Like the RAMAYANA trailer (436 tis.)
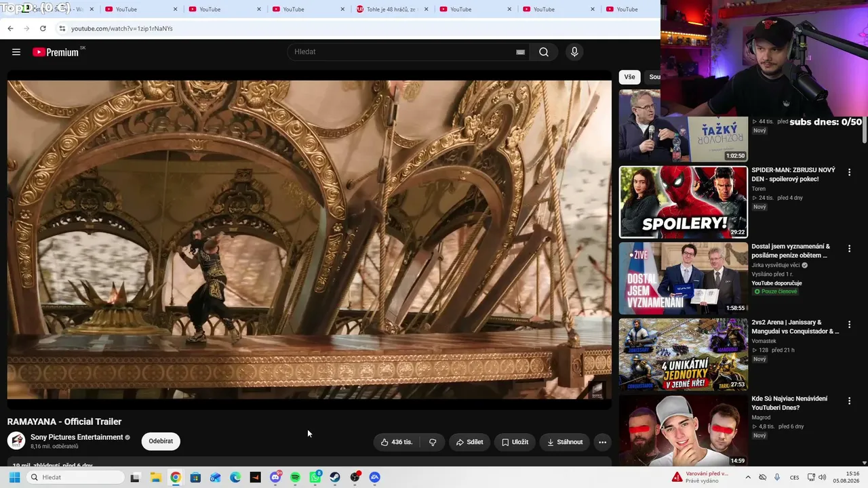Image resolution: width=868 pixels, height=488 pixels. coord(397,442)
